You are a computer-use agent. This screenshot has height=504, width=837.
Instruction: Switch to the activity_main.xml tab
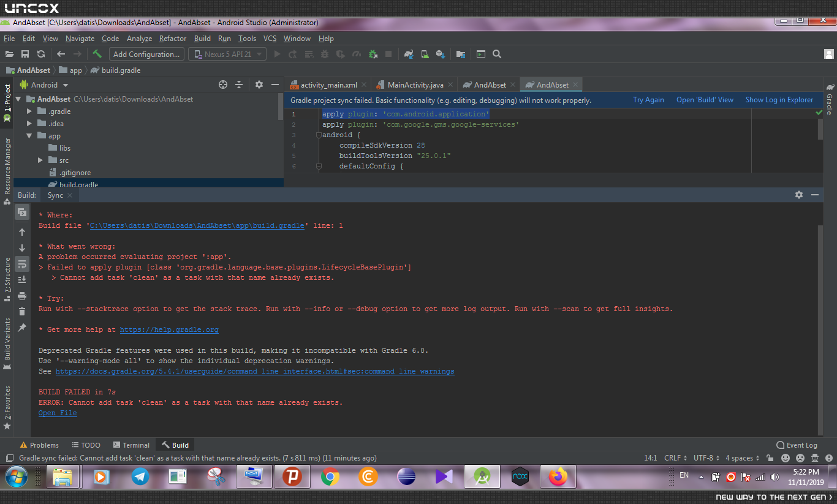pos(328,85)
